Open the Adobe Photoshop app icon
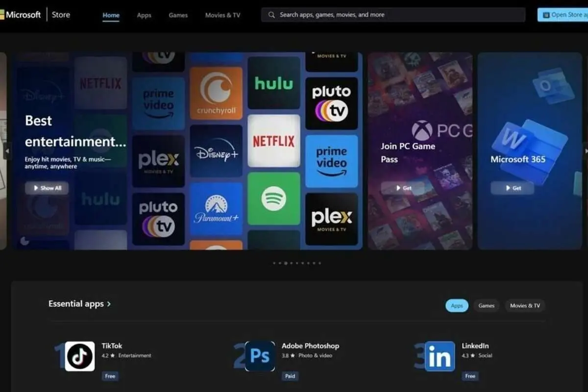 click(x=260, y=356)
